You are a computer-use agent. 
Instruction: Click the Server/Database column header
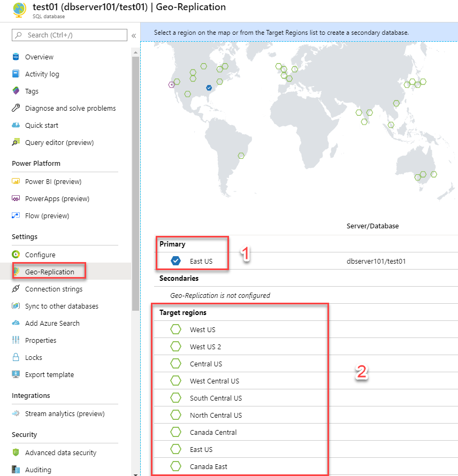coord(372,226)
